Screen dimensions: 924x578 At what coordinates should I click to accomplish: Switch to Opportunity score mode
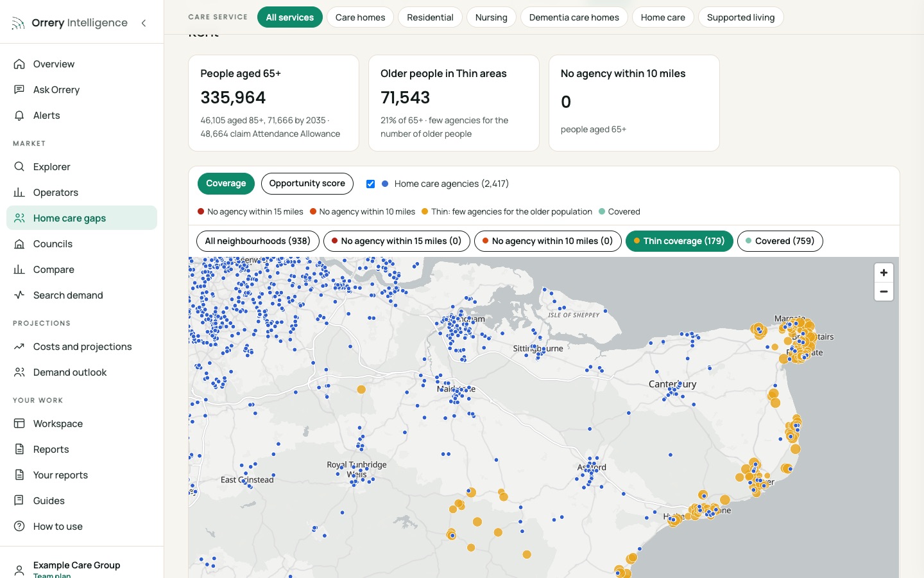[x=307, y=184]
